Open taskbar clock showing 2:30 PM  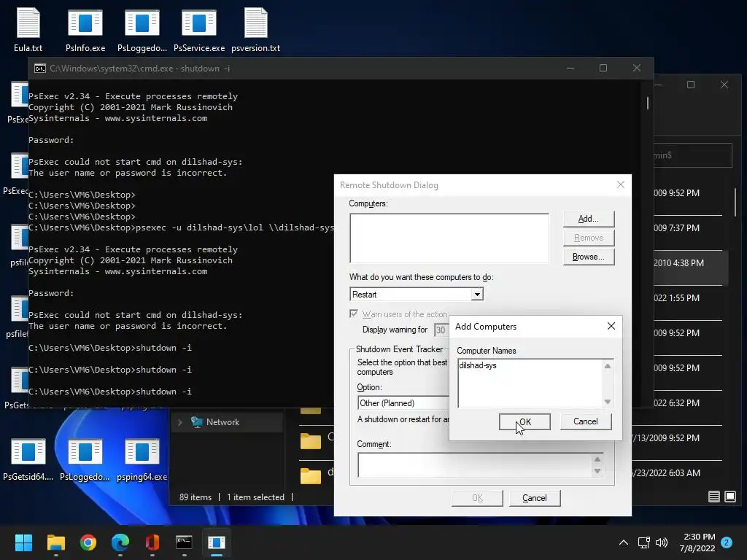coord(697,542)
